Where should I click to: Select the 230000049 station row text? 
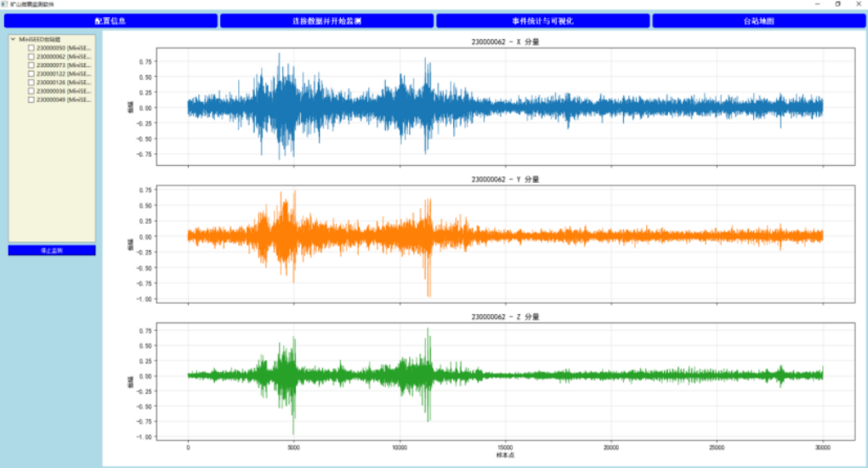click(x=64, y=100)
